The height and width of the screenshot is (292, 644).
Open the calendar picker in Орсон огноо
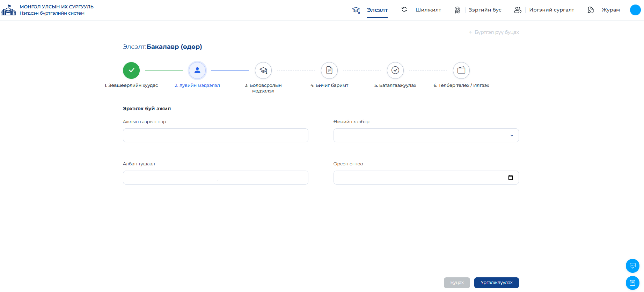click(x=511, y=178)
